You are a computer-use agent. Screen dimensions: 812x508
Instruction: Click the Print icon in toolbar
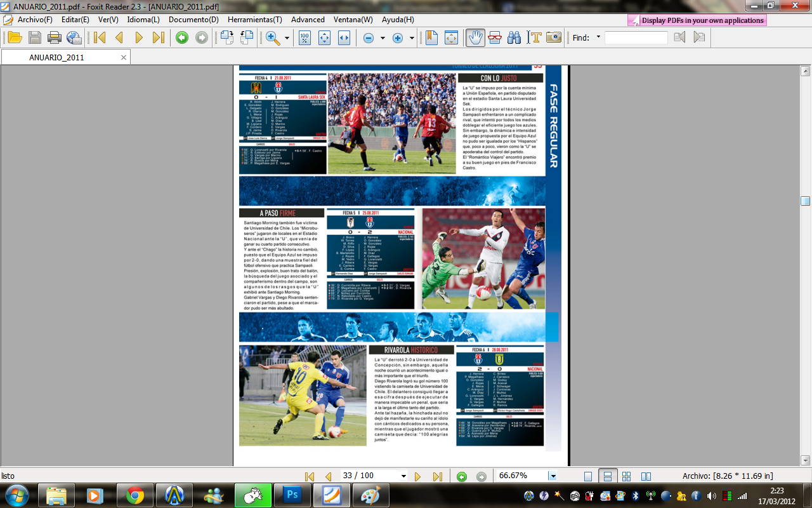click(55, 37)
